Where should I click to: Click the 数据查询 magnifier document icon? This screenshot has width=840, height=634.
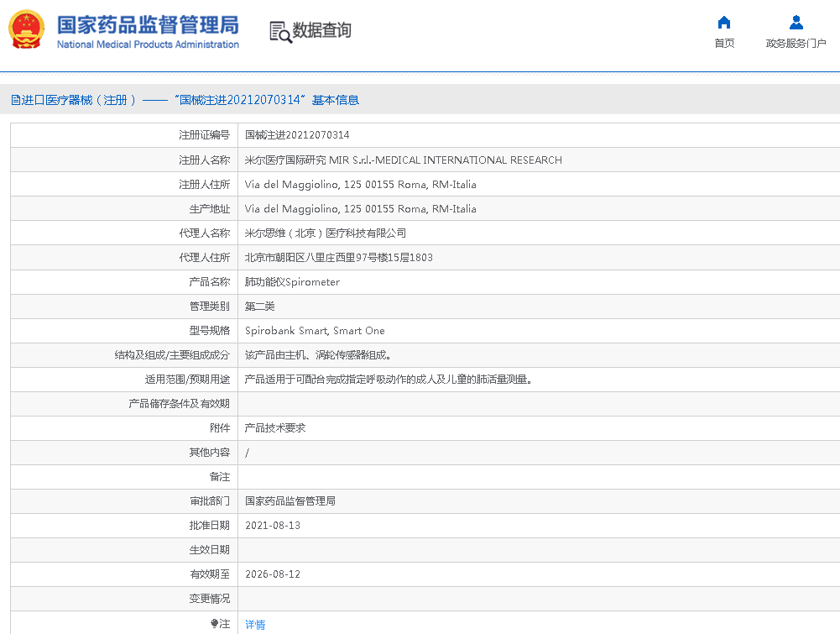click(279, 32)
